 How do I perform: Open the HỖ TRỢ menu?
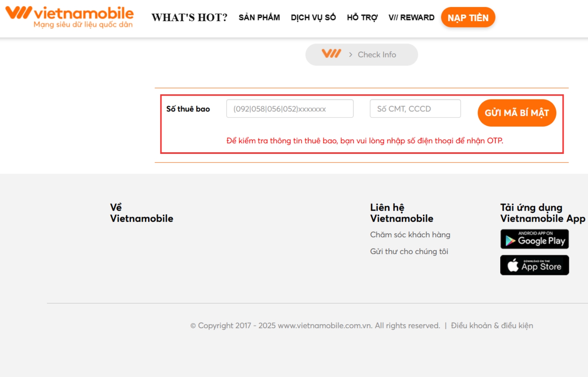click(362, 18)
